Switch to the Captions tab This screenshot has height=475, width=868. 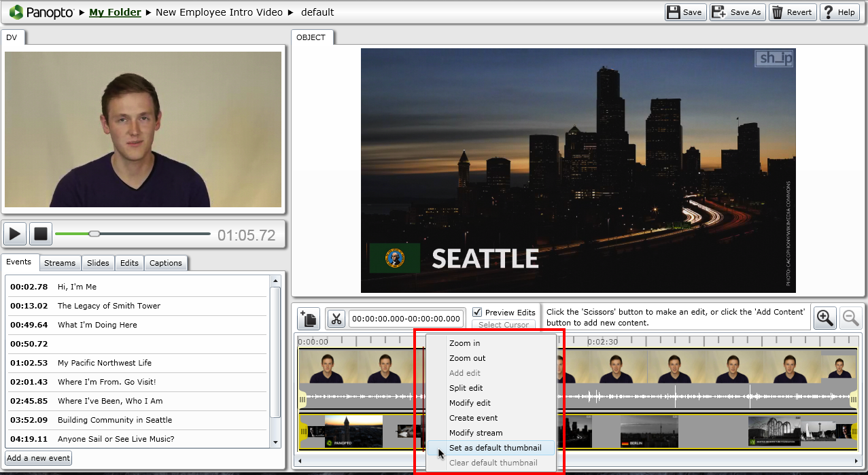pyautogui.click(x=166, y=263)
